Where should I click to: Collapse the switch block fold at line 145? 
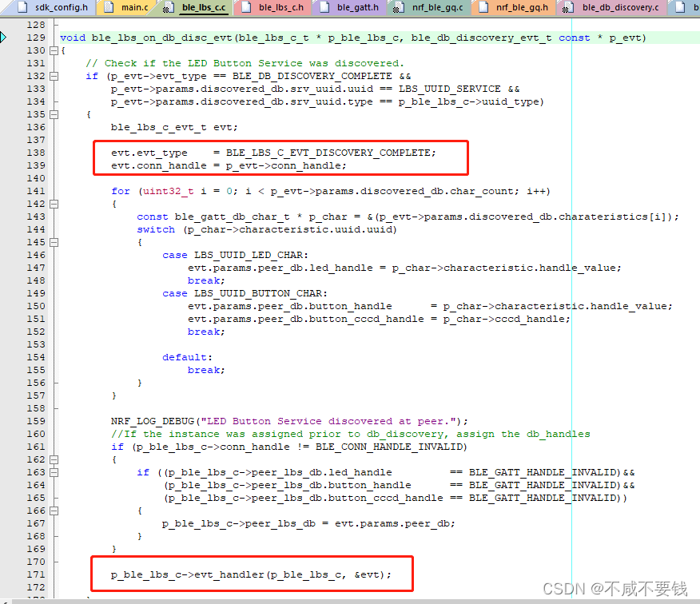tap(53, 241)
